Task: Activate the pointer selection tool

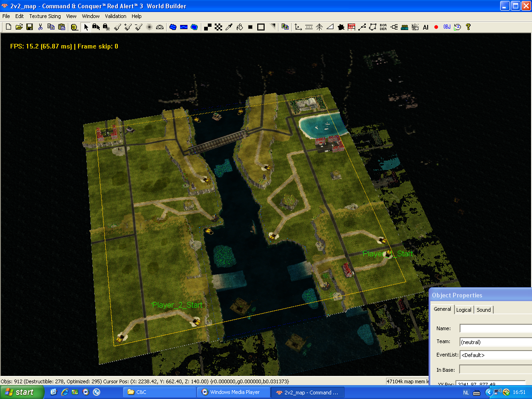Action: coord(86,27)
